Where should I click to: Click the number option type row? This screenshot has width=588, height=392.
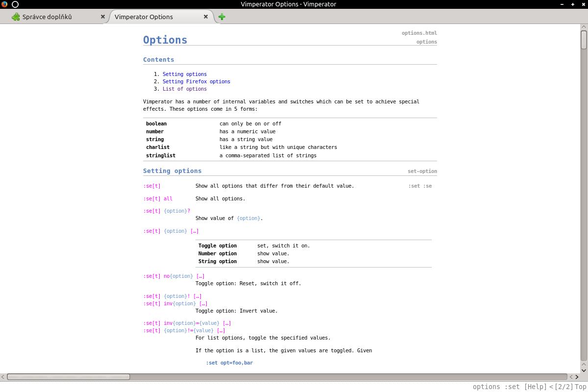pos(290,132)
